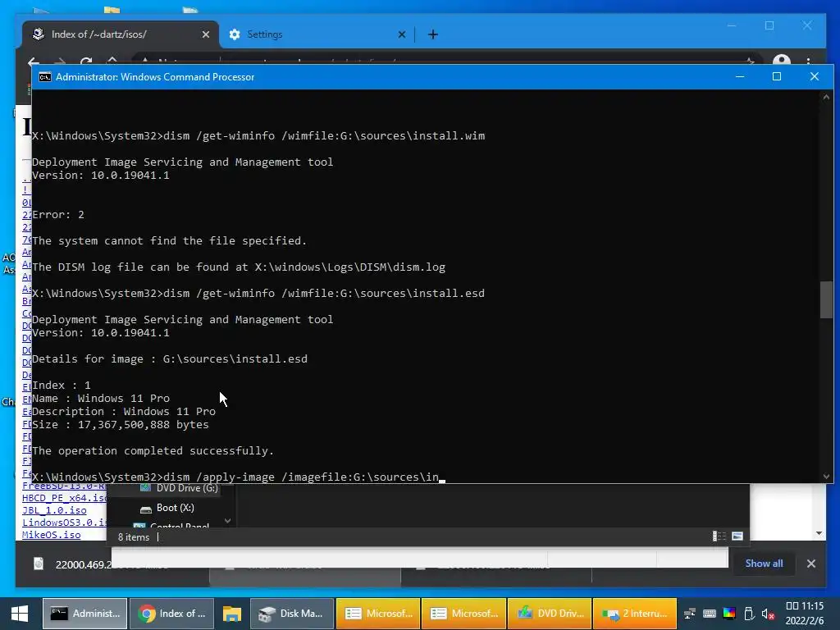The image size is (840, 630).
Task: Open the Chrome three-dot menu
Action: coord(808,61)
